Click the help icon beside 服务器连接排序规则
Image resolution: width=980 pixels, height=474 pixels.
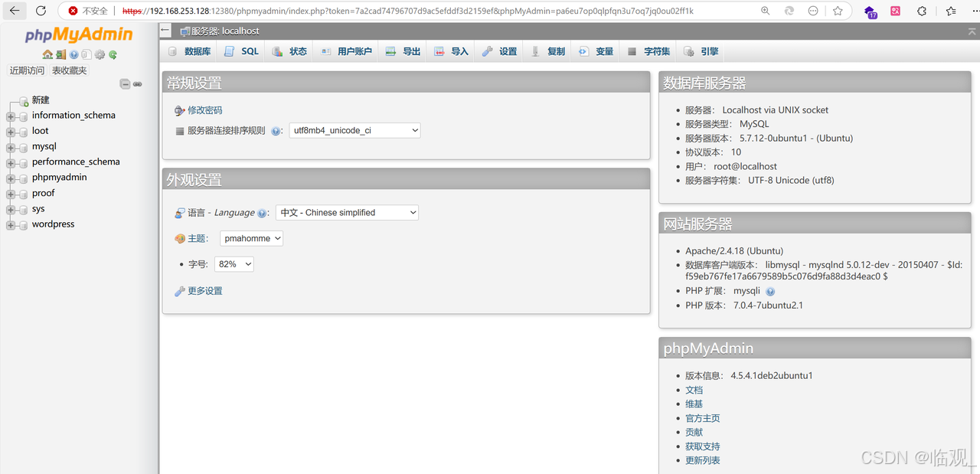click(x=276, y=132)
